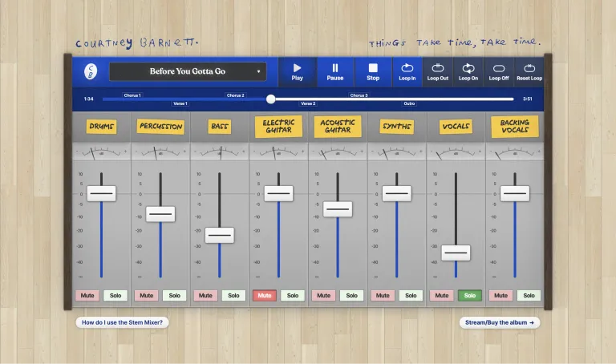Open the Before You Gotta Go song dropdown
The height and width of the screenshot is (364, 616).
[188, 71]
